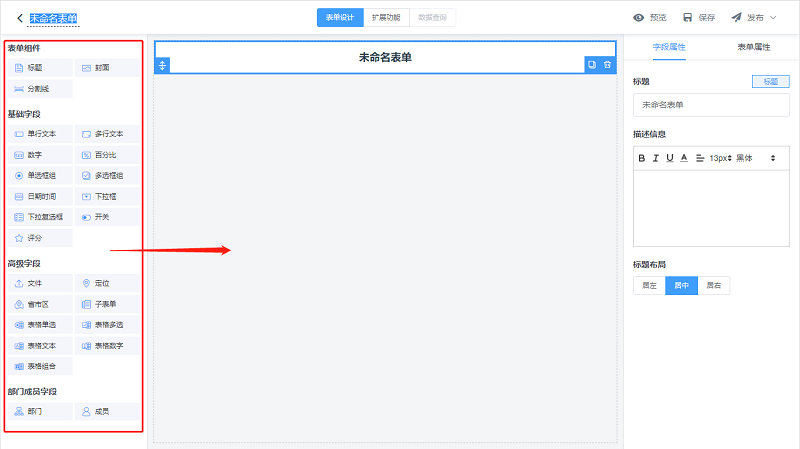
Task: Click the editable form name 未命名表单 at top
Action: pyautogui.click(x=54, y=18)
